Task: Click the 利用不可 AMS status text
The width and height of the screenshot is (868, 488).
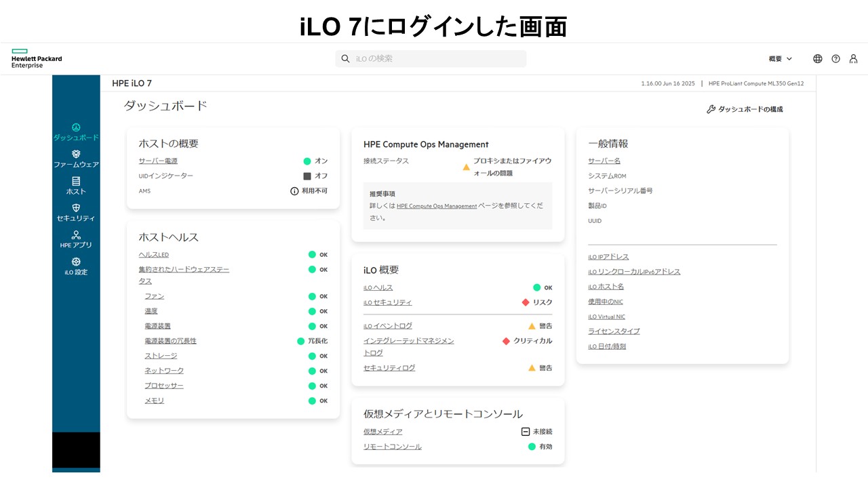Action: tap(315, 191)
